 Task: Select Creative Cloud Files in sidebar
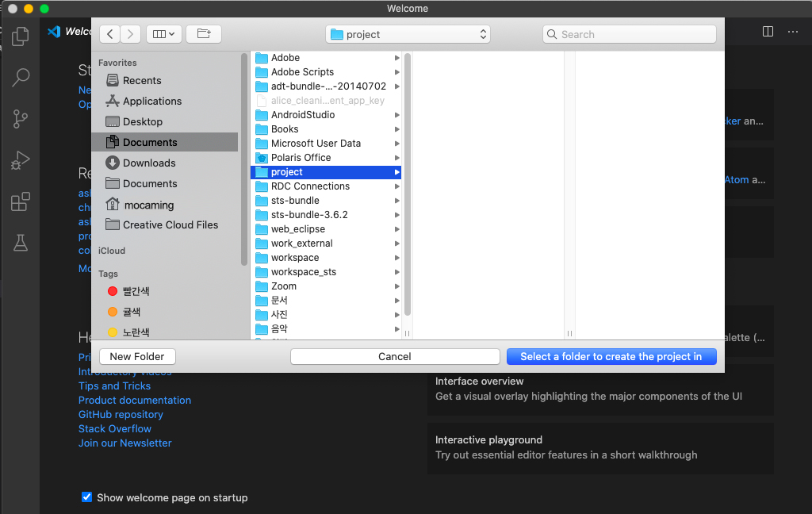coord(165,225)
